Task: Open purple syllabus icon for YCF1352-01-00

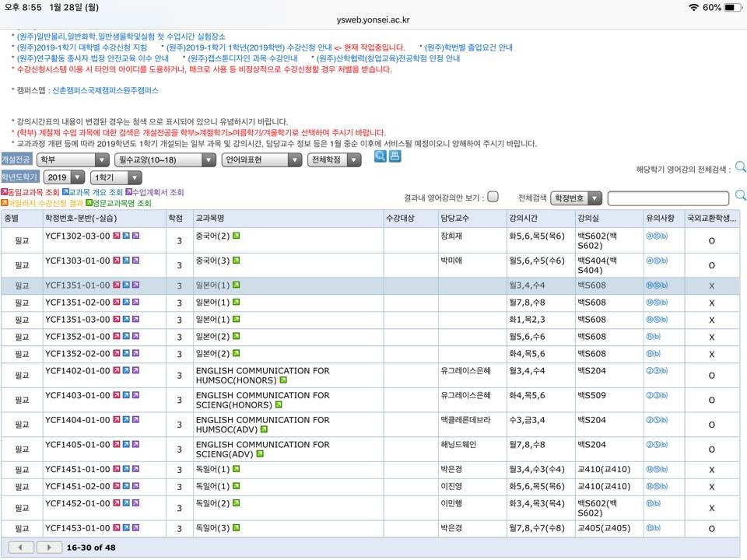Action: [135, 337]
